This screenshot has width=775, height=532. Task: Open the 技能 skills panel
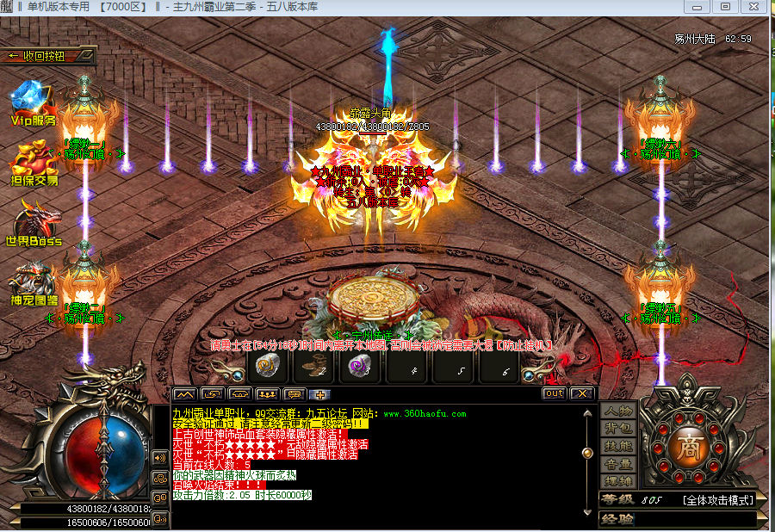(618, 446)
